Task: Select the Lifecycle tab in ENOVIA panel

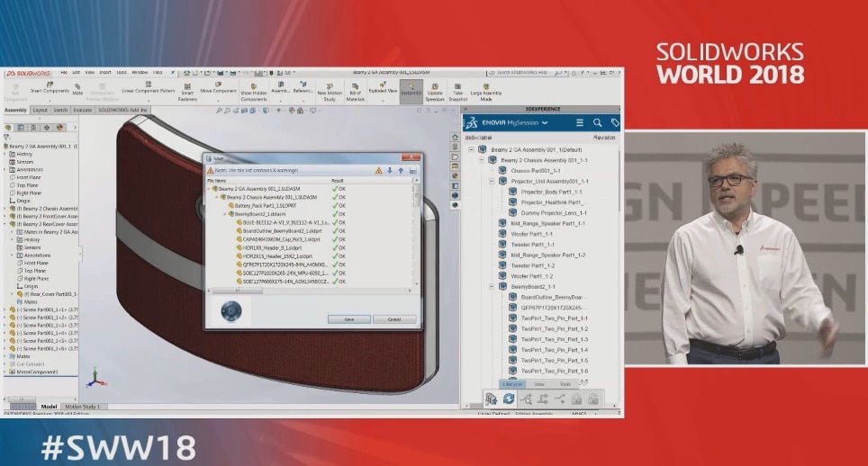Action: [512, 384]
